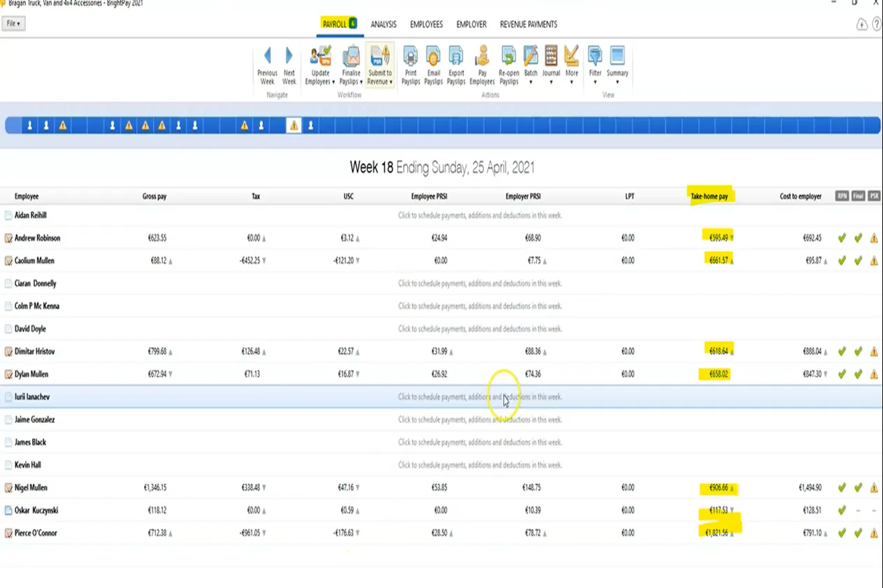Tick the checkbox for David Doyle
This screenshot has width=883, height=588.
(x=8, y=329)
